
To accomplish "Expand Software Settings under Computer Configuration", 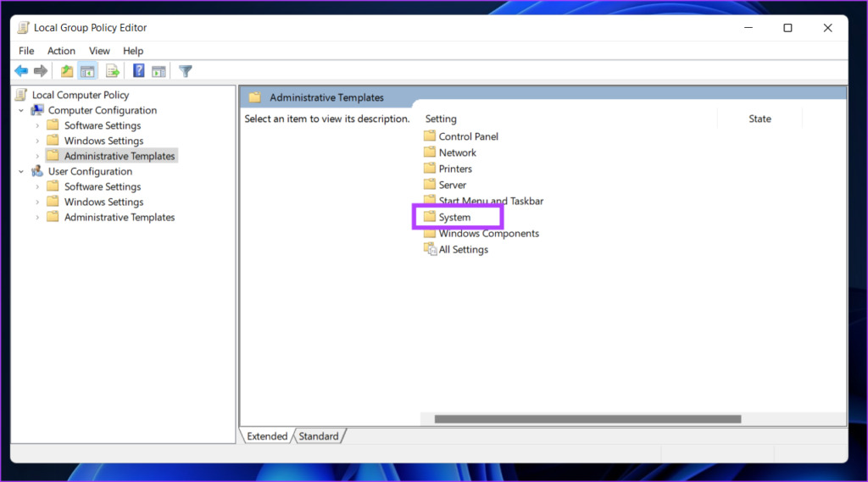I will click(37, 125).
